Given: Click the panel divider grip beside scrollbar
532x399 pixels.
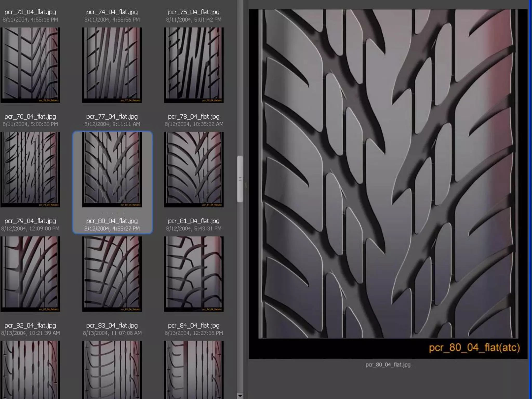Looking at the screenshot, I should 245,185.
